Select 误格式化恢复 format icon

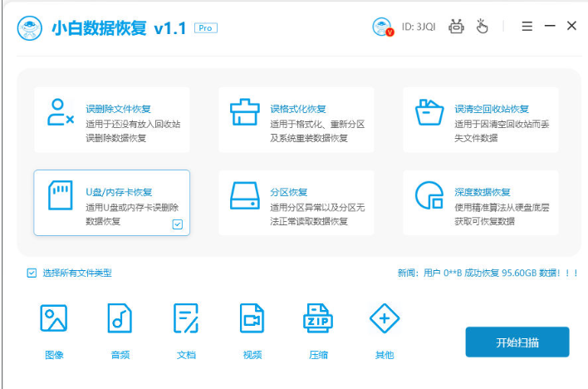(244, 112)
